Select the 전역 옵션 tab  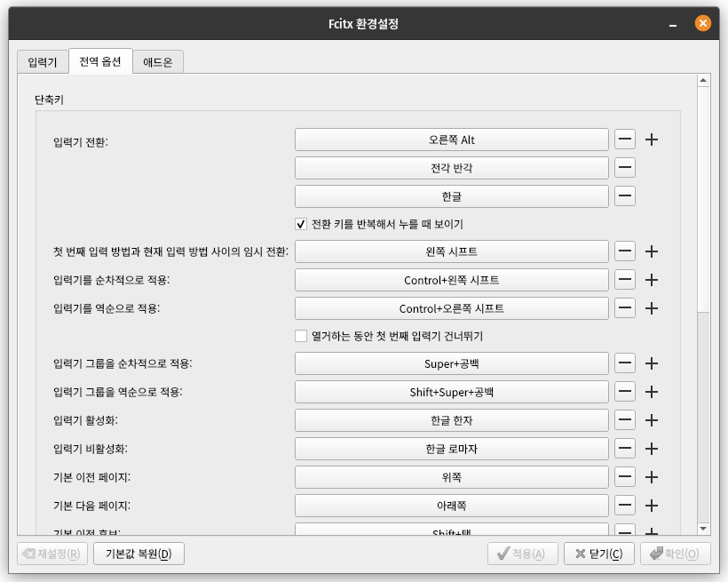100,61
